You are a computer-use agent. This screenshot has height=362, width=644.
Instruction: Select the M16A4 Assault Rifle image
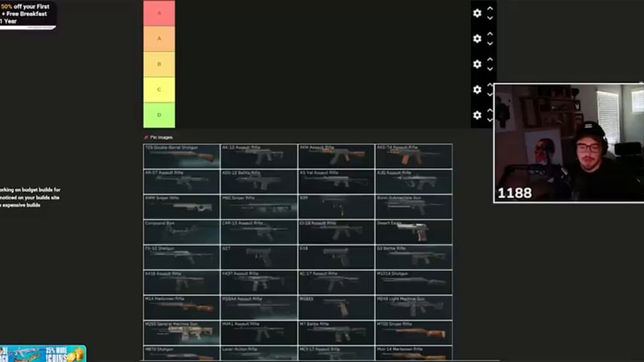tap(258, 307)
